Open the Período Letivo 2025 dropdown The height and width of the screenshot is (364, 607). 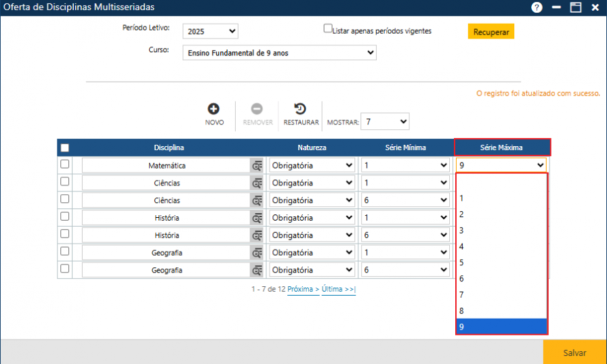210,32
